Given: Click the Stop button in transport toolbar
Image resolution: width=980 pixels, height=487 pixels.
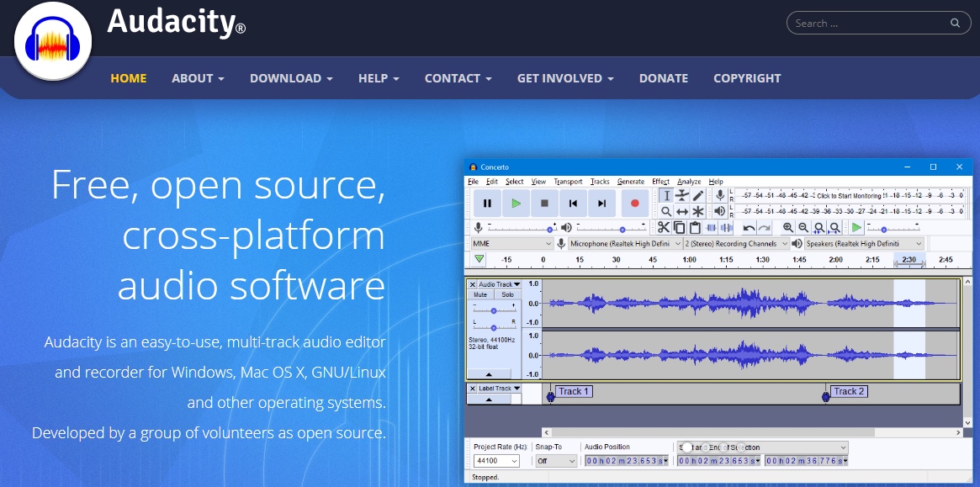Looking at the screenshot, I should click(544, 204).
